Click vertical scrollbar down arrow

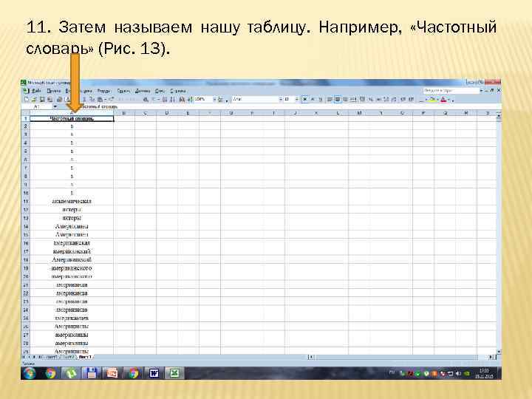click(x=499, y=352)
